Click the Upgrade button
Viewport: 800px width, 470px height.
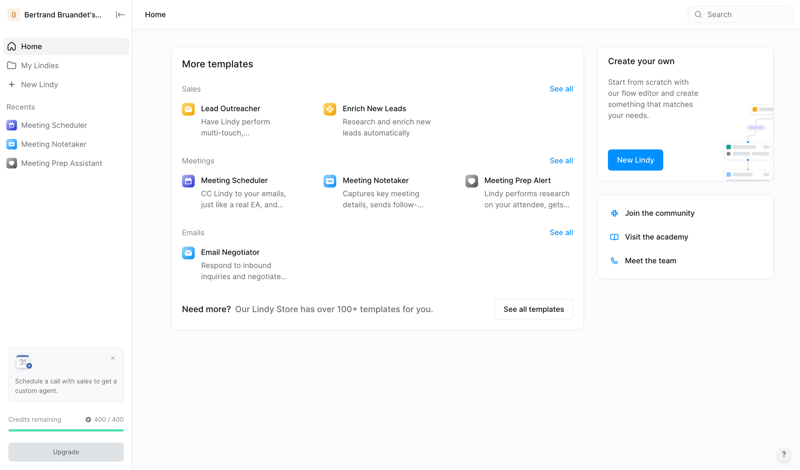click(66, 452)
